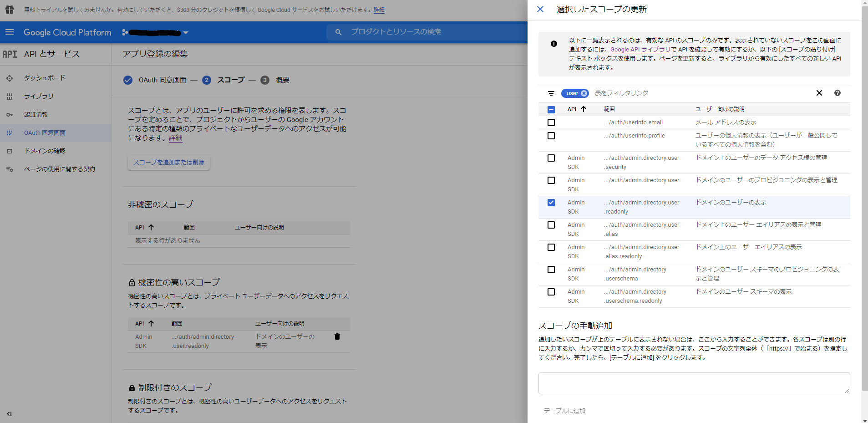The height and width of the screenshot is (423, 868).
Task: Click step 2 circle icon
Action: pyautogui.click(x=207, y=80)
